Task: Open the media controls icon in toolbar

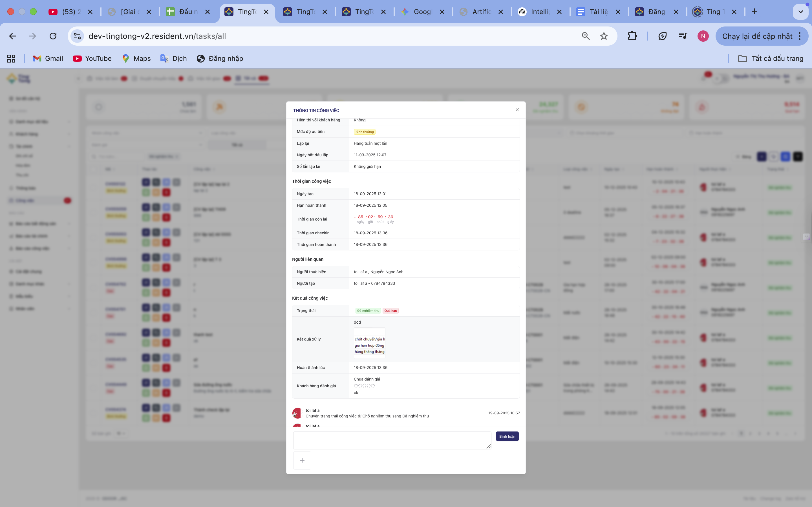Action: point(683,36)
